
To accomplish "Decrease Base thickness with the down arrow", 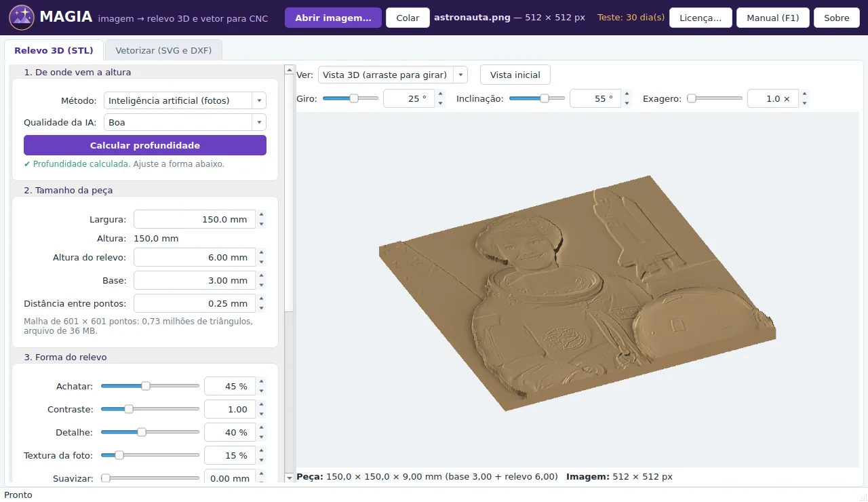I will click(x=262, y=285).
